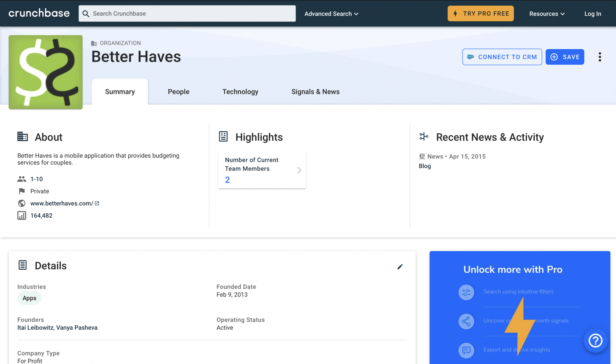The height and width of the screenshot is (364, 616).
Task: Click the search magnifier icon
Action: [86, 14]
